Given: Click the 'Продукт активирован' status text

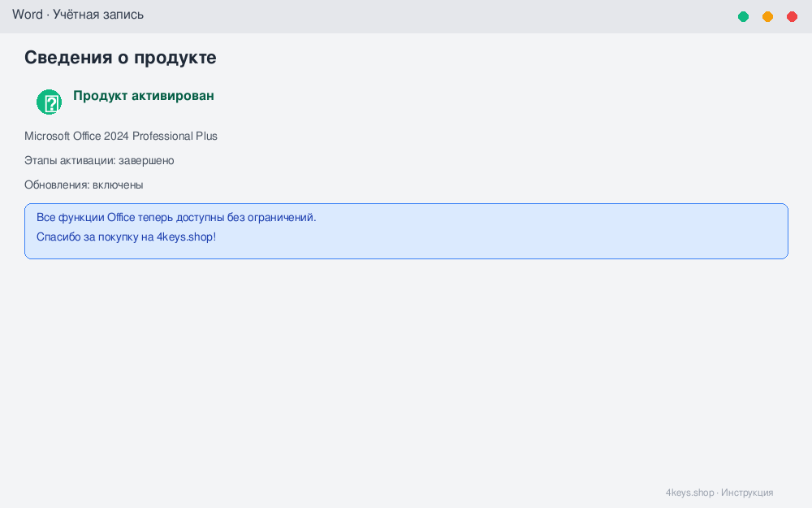Looking at the screenshot, I should point(144,96).
